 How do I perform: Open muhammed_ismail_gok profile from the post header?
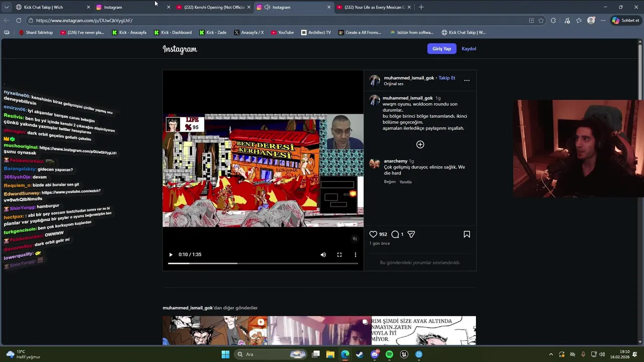[x=409, y=78]
